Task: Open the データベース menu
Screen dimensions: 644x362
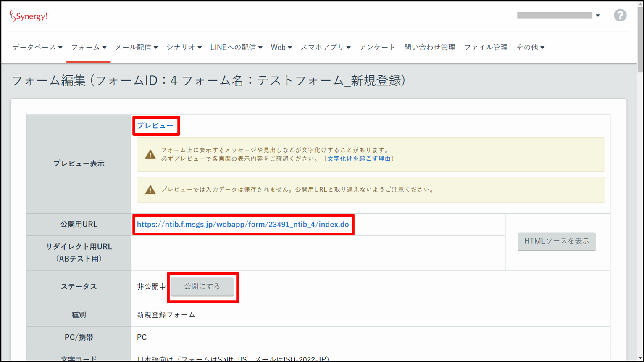Action: click(x=37, y=48)
